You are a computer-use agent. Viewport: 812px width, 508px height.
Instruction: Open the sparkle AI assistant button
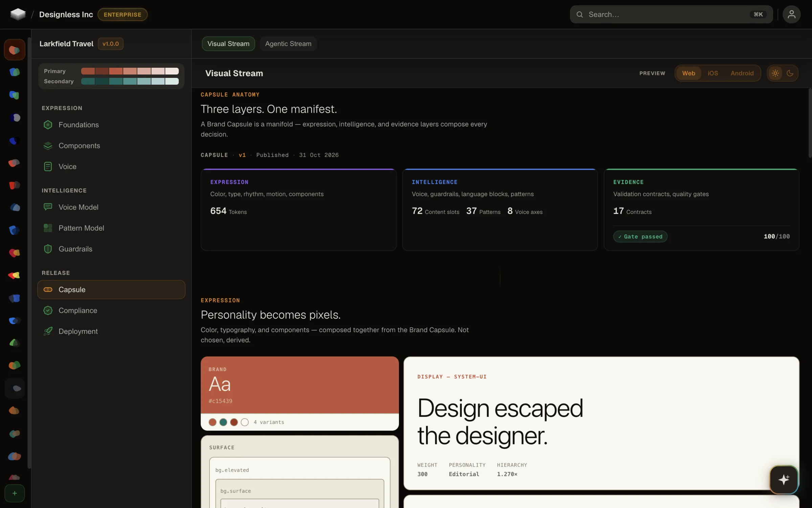(784, 480)
